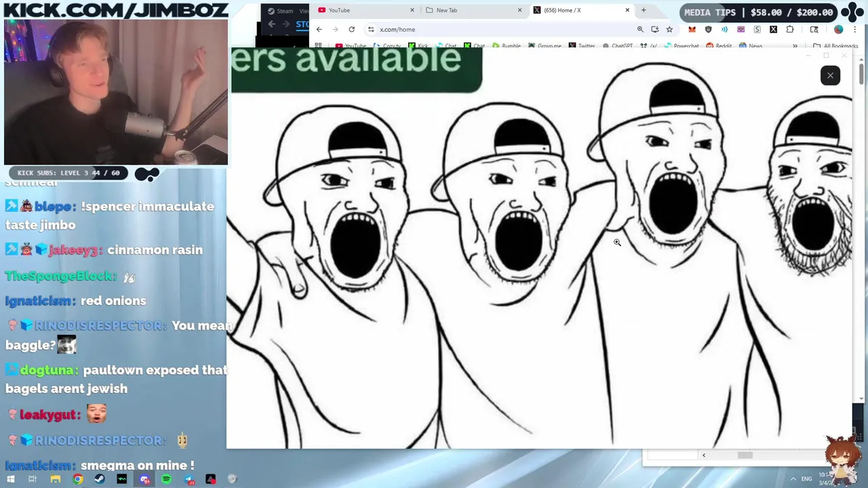Image resolution: width=868 pixels, height=488 pixels.
Task: Open the X extension icon in toolbar
Action: click(773, 29)
